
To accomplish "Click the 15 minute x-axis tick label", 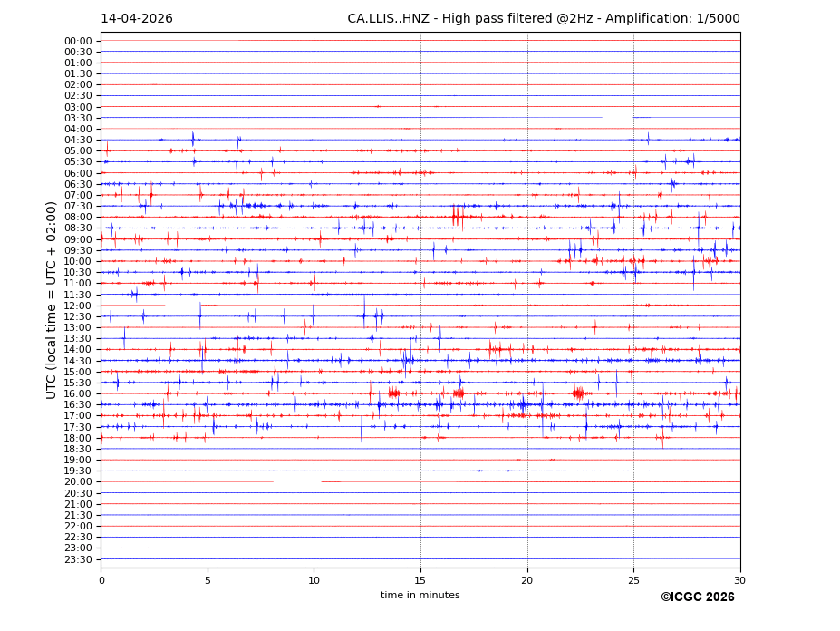I will tap(420, 580).
